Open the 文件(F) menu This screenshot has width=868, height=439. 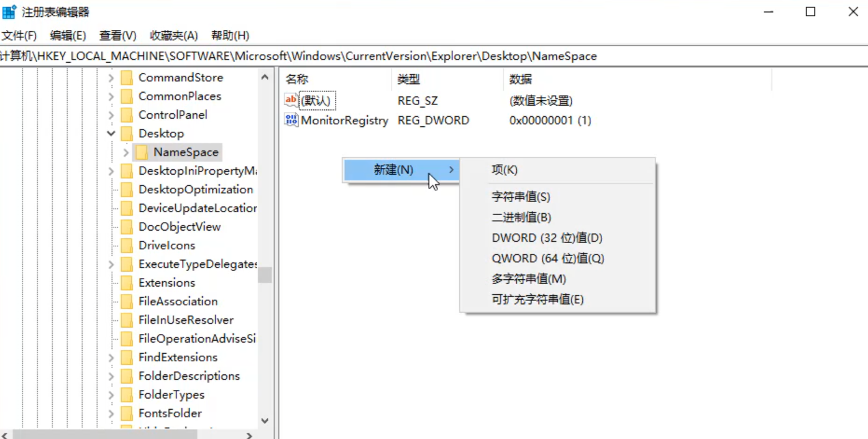[19, 35]
